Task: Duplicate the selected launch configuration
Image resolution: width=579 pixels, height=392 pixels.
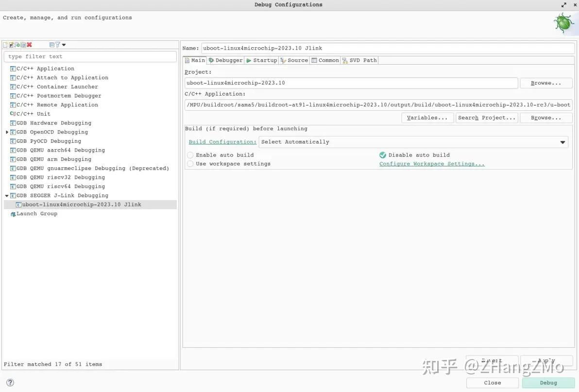Action: tap(23, 45)
